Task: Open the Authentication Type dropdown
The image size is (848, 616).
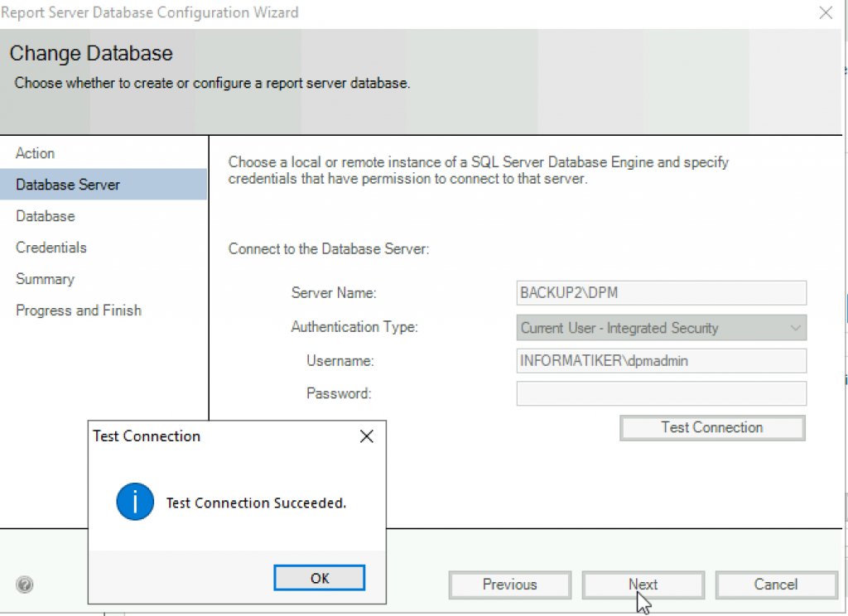Action: click(x=662, y=328)
